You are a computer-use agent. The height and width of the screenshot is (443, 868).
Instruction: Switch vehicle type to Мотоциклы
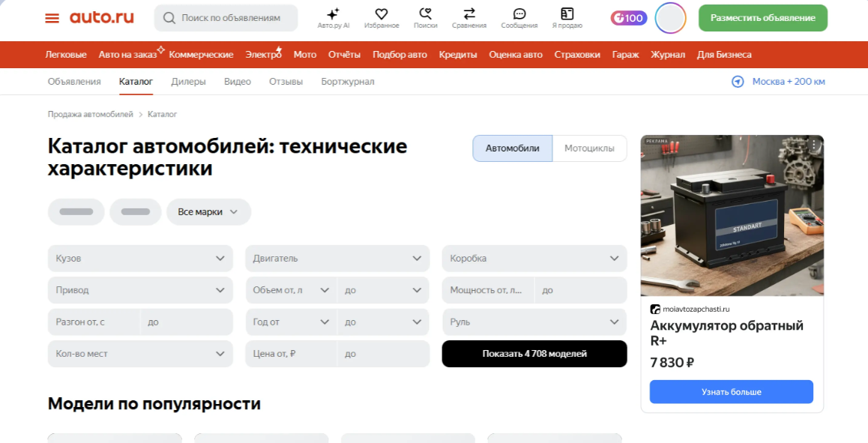click(x=589, y=148)
